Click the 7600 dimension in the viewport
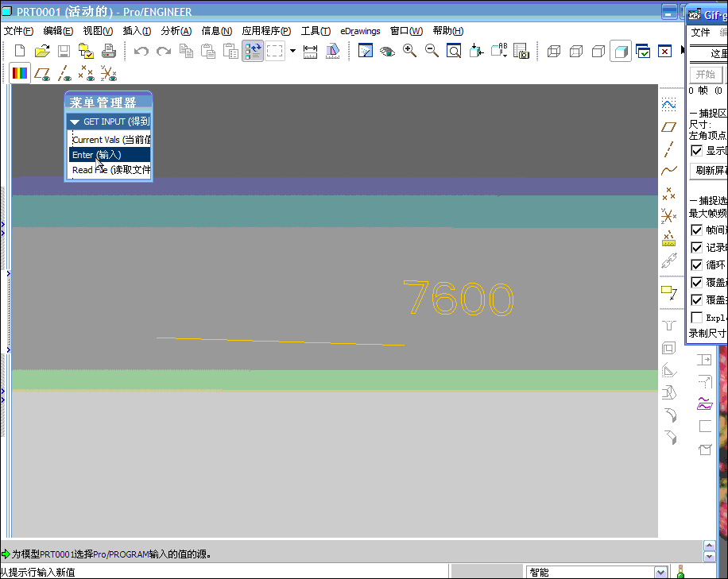728x579 pixels. pyautogui.click(x=459, y=299)
